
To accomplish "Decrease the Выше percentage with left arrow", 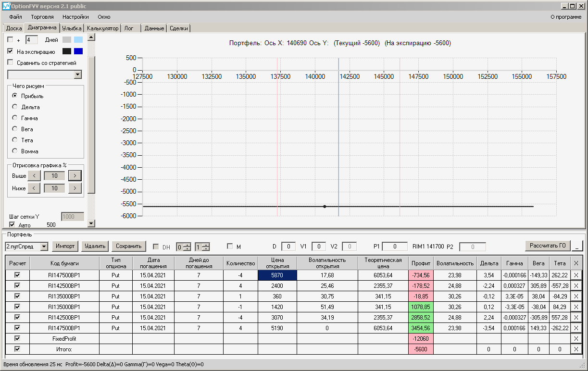I will 34,176.
